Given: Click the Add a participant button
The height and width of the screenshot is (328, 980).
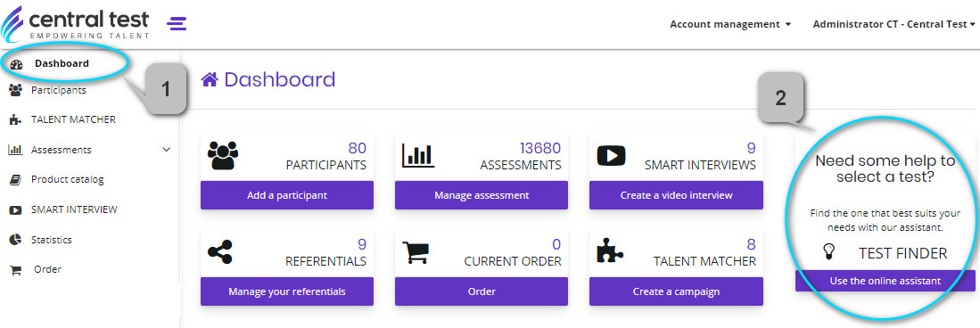Looking at the screenshot, I should [287, 195].
